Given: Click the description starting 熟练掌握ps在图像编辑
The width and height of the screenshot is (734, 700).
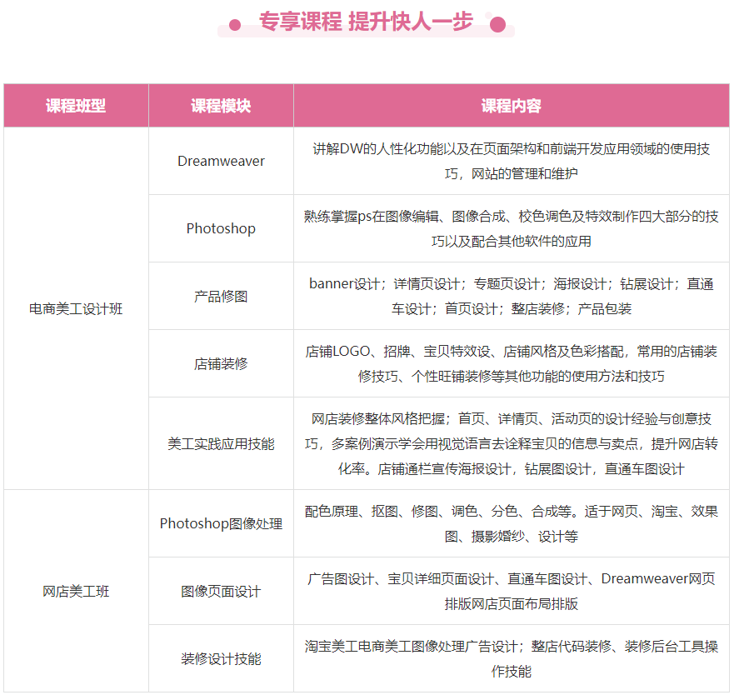Looking at the screenshot, I should coord(512,228).
